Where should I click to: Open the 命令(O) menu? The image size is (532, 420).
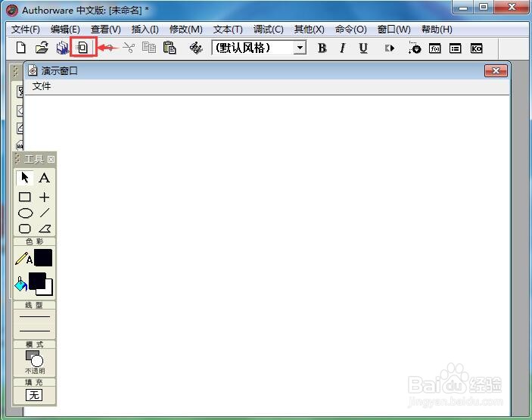[x=351, y=30]
